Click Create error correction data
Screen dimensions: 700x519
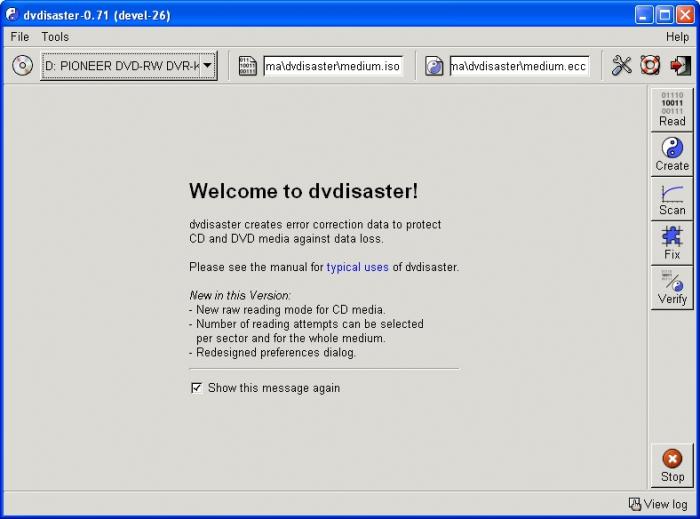click(x=672, y=154)
